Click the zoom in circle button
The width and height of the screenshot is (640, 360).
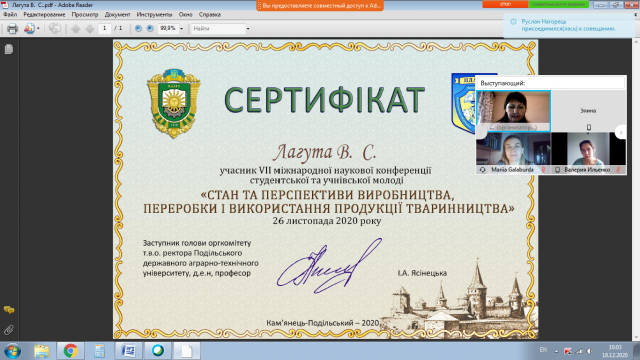[150, 29]
